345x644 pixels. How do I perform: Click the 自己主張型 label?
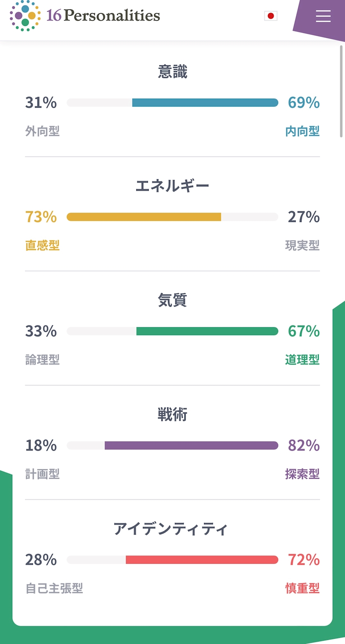coord(54,589)
